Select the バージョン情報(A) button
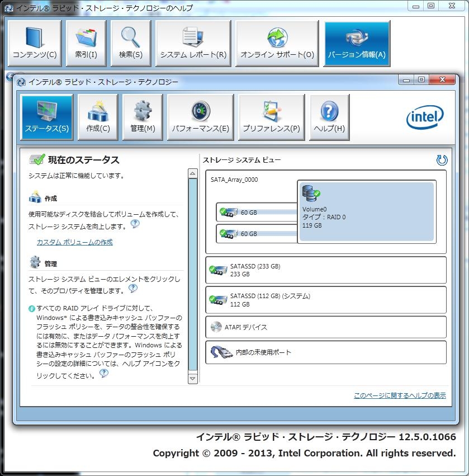Image resolution: width=469 pixels, height=476 pixels. click(x=357, y=44)
